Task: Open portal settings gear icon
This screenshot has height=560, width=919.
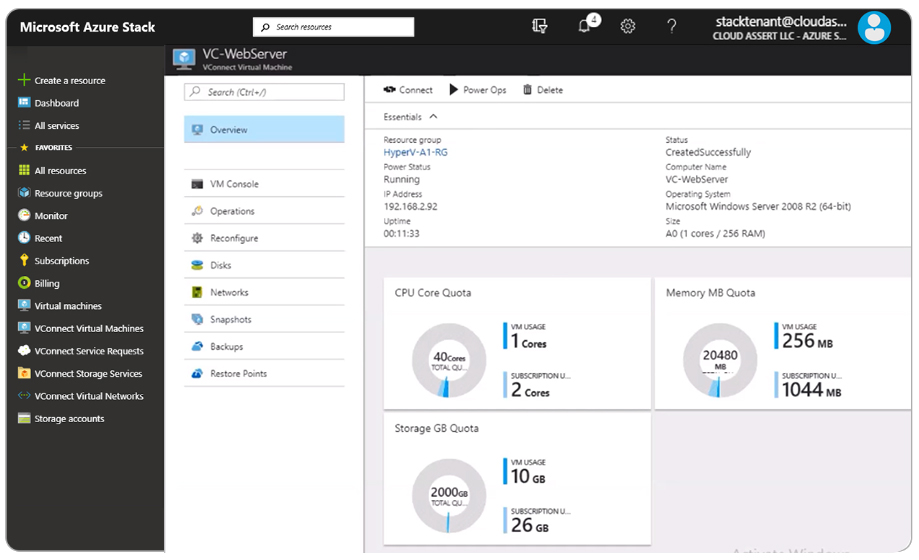Action: click(628, 27)
